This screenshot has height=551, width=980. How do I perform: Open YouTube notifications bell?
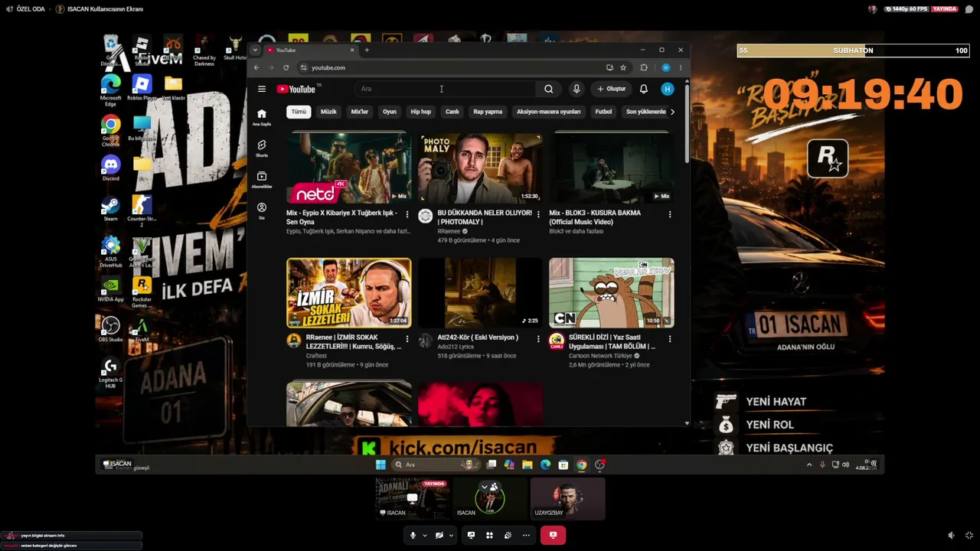coord(644,89)
